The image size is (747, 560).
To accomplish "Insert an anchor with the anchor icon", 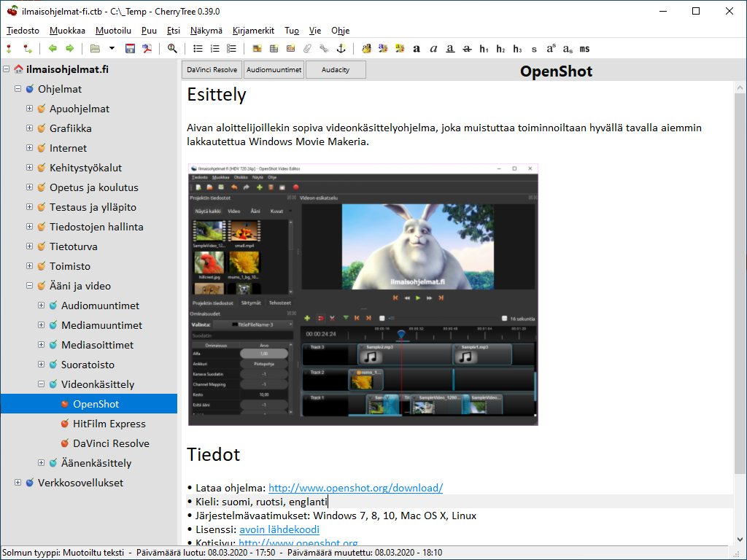I will pos(341,49).
